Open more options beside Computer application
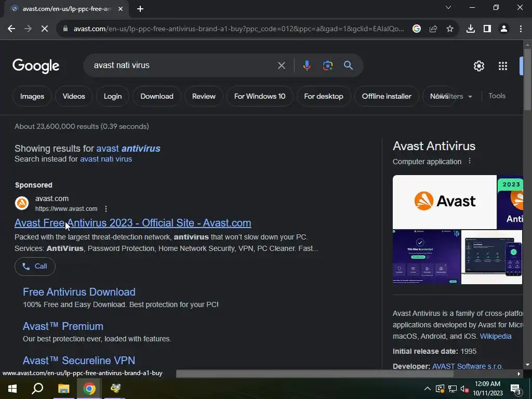The image size is (532, 399). [x=470, y=161]
